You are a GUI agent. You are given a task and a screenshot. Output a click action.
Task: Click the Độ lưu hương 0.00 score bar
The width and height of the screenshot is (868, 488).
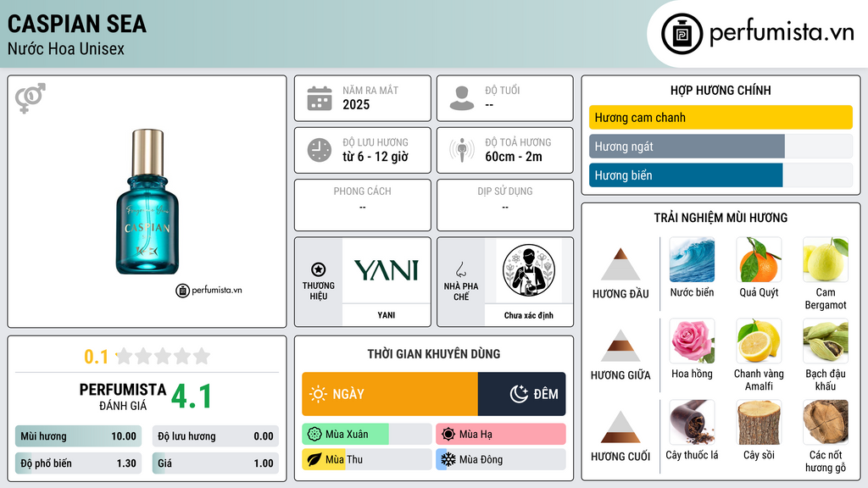click(215, 436)
